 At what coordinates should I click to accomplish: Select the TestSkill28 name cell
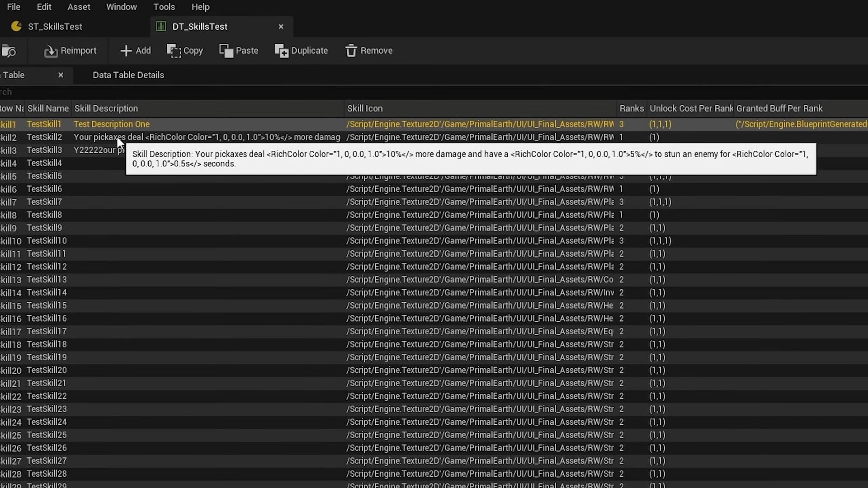pyautogui.click(x=47, y=474)
